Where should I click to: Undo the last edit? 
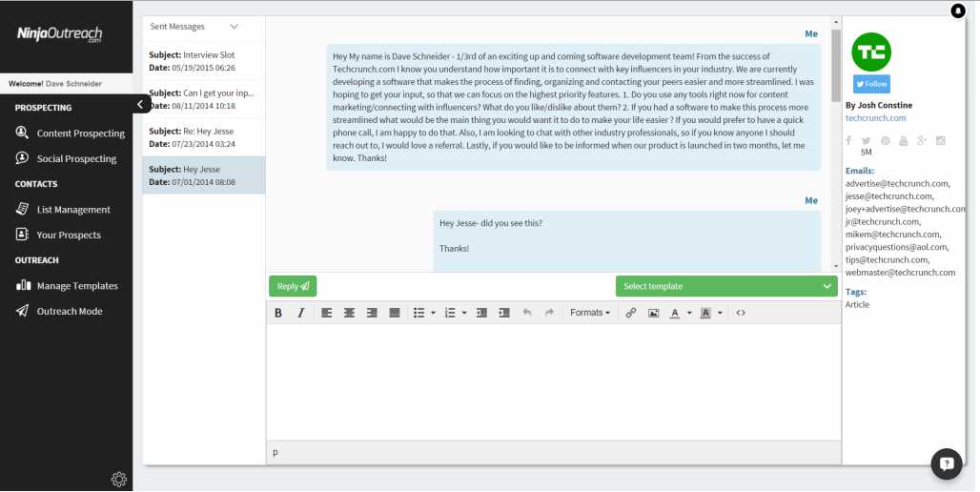coord(527,313)
